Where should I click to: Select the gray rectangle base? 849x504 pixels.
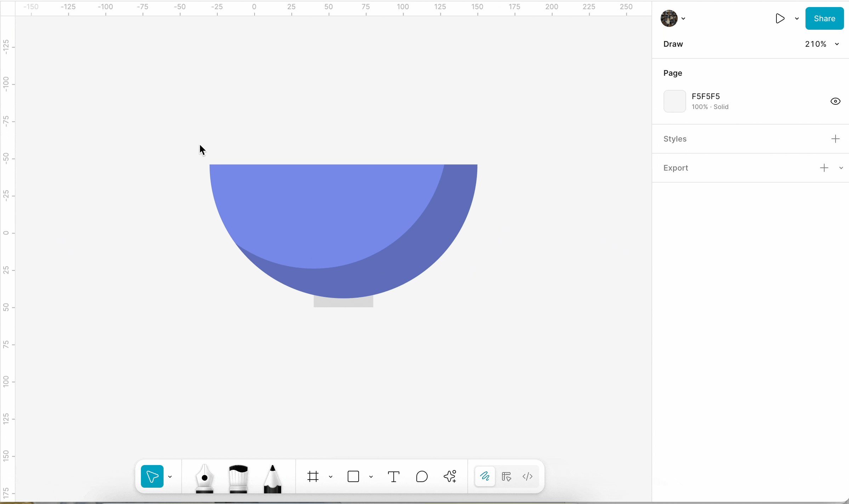(x=343, y=303)
